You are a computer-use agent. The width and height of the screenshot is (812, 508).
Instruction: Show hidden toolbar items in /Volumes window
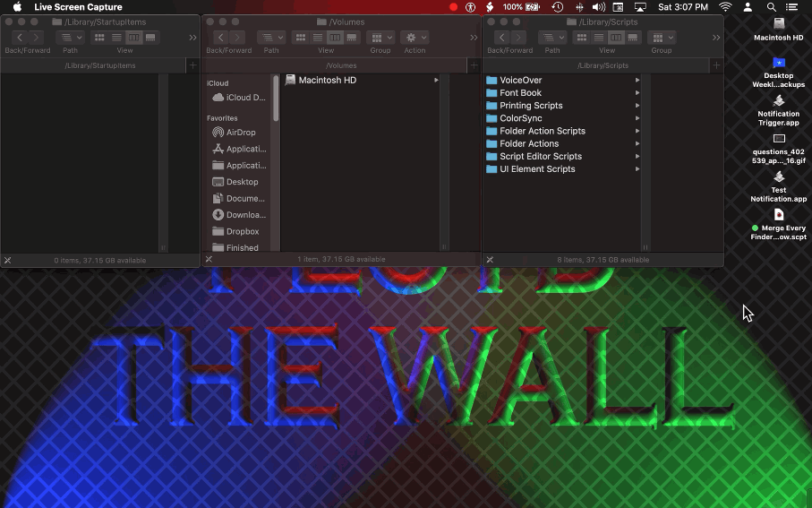pyautogui.click(x=474, y=38)
